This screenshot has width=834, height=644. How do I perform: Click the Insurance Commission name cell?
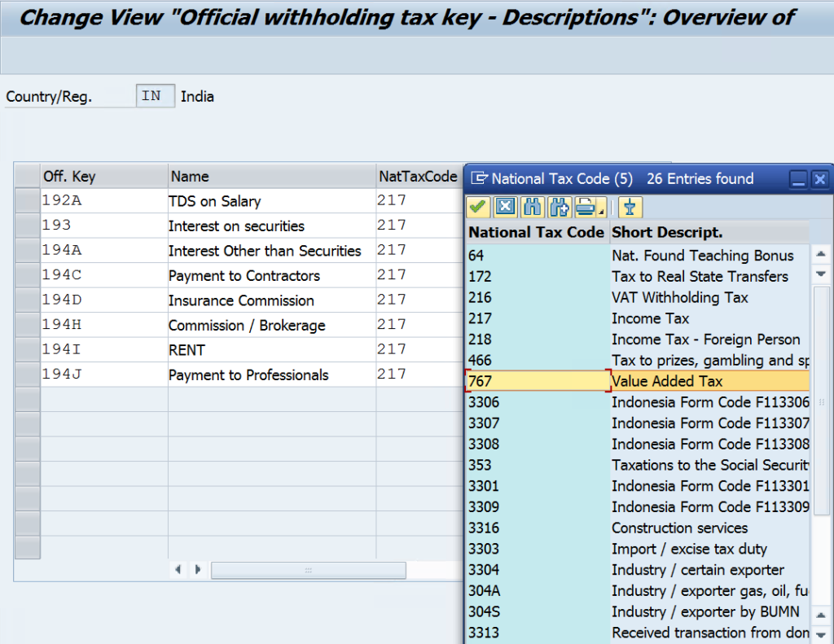coord(272,300)
